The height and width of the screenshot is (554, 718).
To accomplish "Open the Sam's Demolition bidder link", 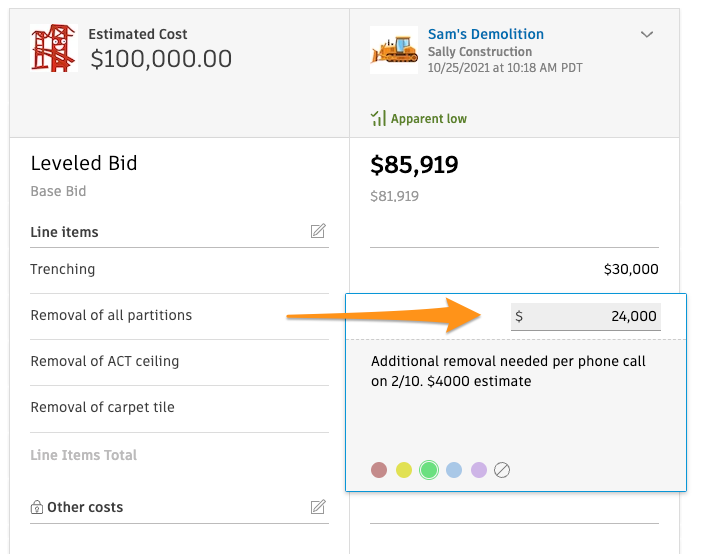I will tap(486, 34).
